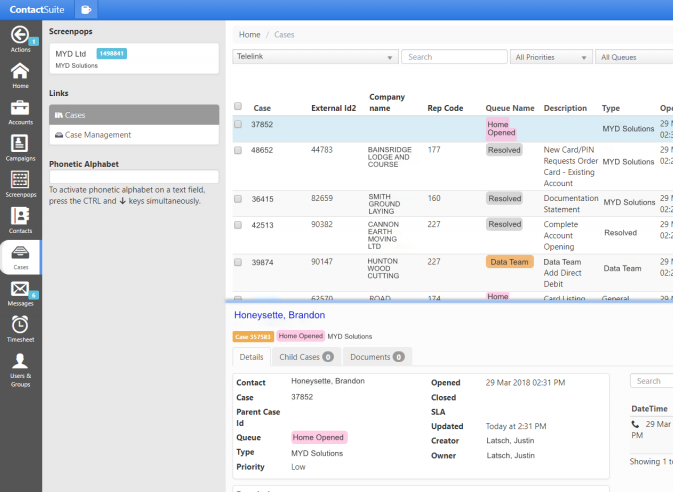This screenshot has width=673, height=492.
Task: Open Campaigns sidebar icon
Action: click(x=20, y=143)
